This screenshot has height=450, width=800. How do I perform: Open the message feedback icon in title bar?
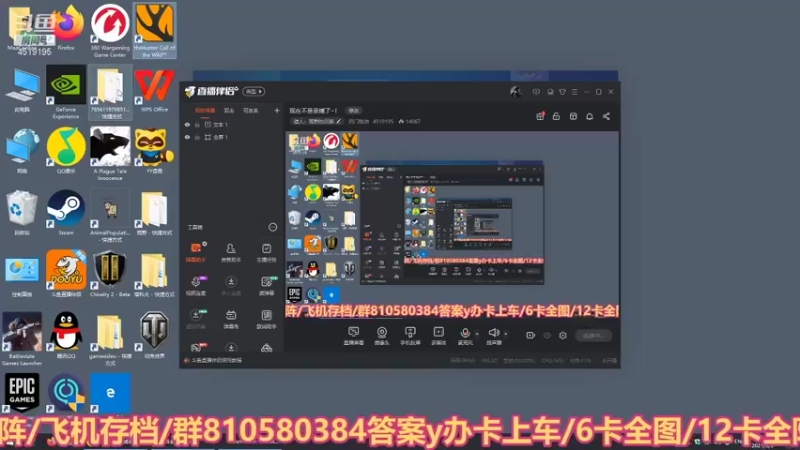click(536, 92)
